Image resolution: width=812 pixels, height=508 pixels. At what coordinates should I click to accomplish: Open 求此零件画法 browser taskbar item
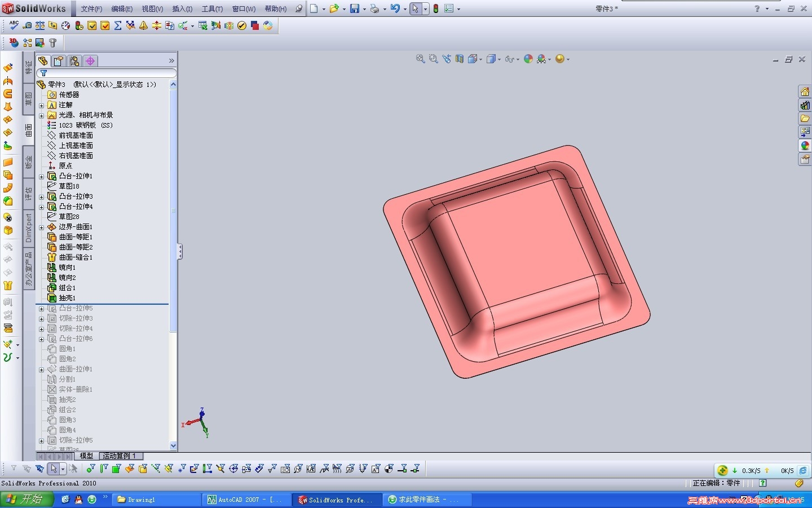429,500
